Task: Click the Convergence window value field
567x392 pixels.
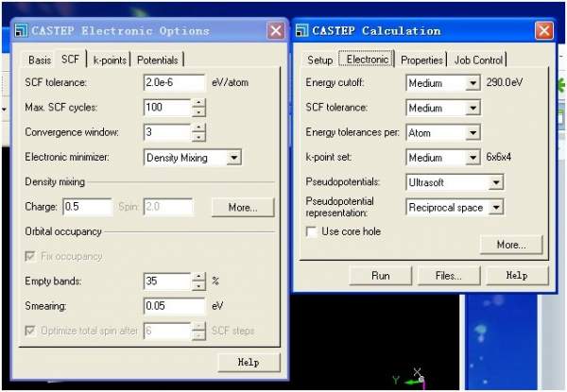Action: click(x=167, y=132)
